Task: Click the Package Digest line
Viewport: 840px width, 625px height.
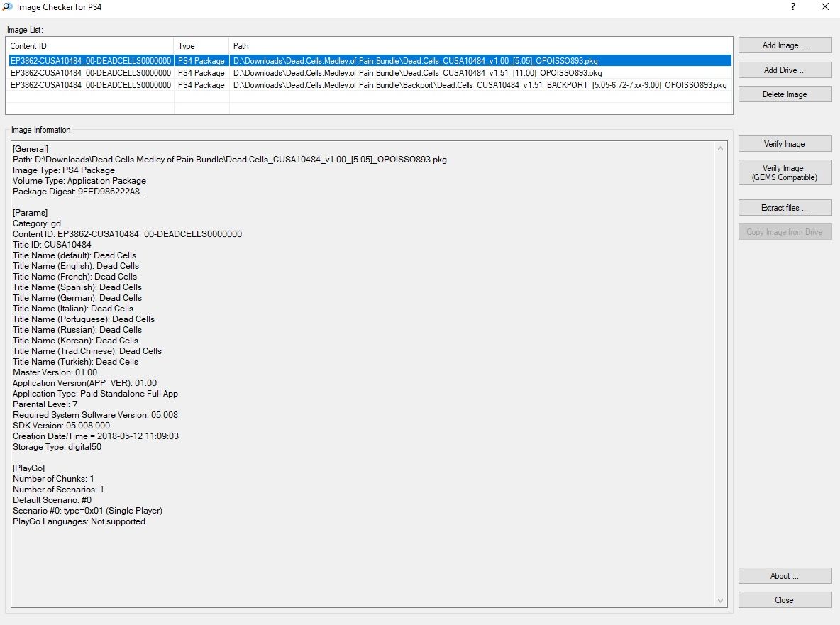Action: pyautogui.click(x=79, y=192)
